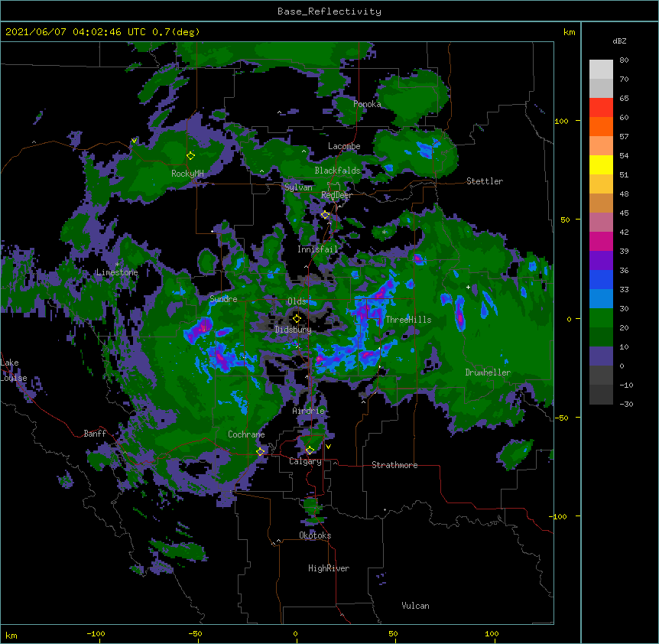Click the Base_Reflectivity title text

tap(329, 11)
